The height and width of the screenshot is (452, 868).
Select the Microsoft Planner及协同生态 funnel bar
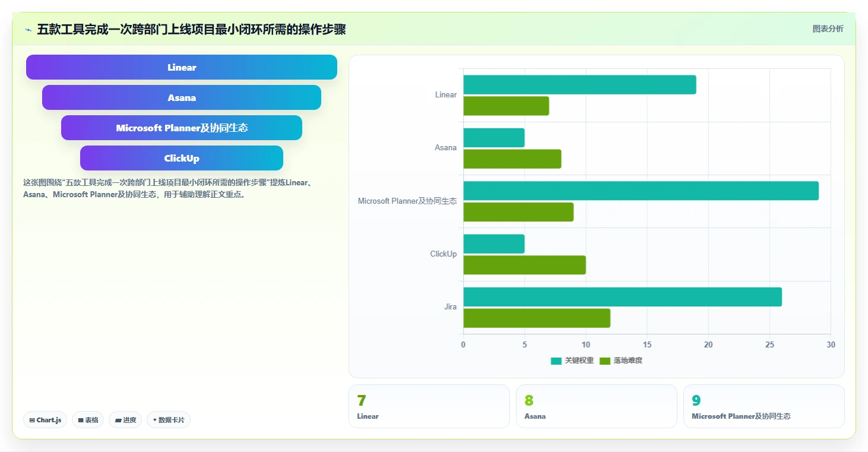pyautogui.click(x=182, y=128)
